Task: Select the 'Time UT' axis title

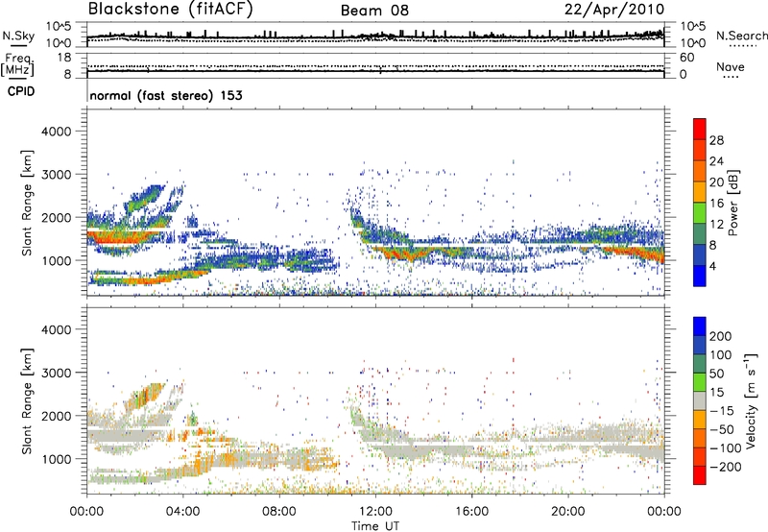Action: (375, 526)
